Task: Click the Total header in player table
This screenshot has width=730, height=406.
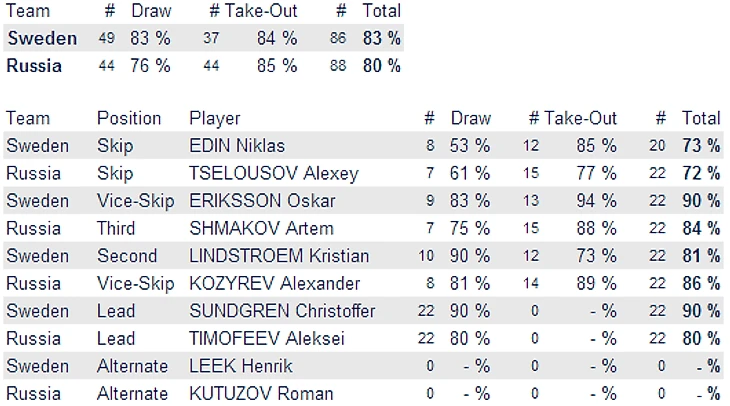Action: (700, 118)
